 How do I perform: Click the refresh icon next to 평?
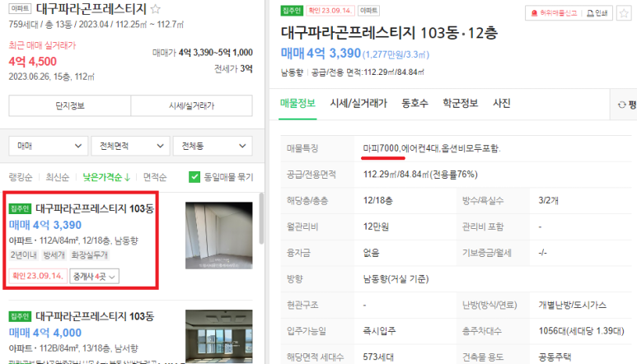(x=621, y=105)
